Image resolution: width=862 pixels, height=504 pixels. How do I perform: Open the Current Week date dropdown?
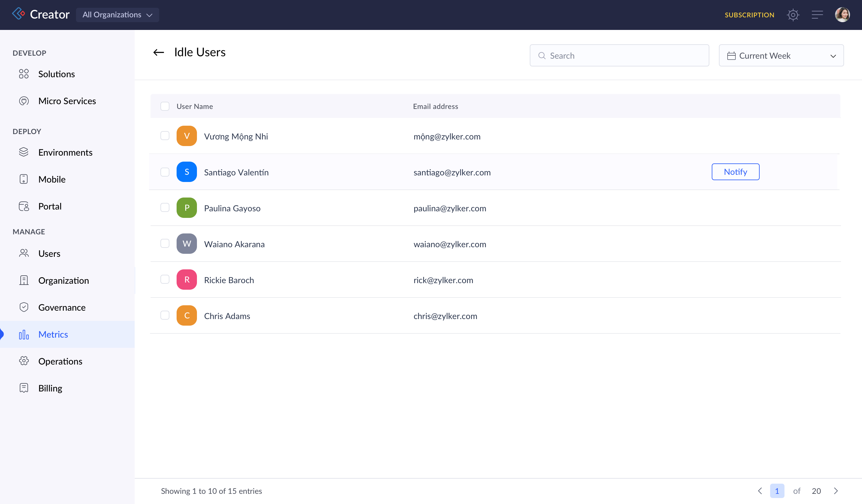[781, 55]
